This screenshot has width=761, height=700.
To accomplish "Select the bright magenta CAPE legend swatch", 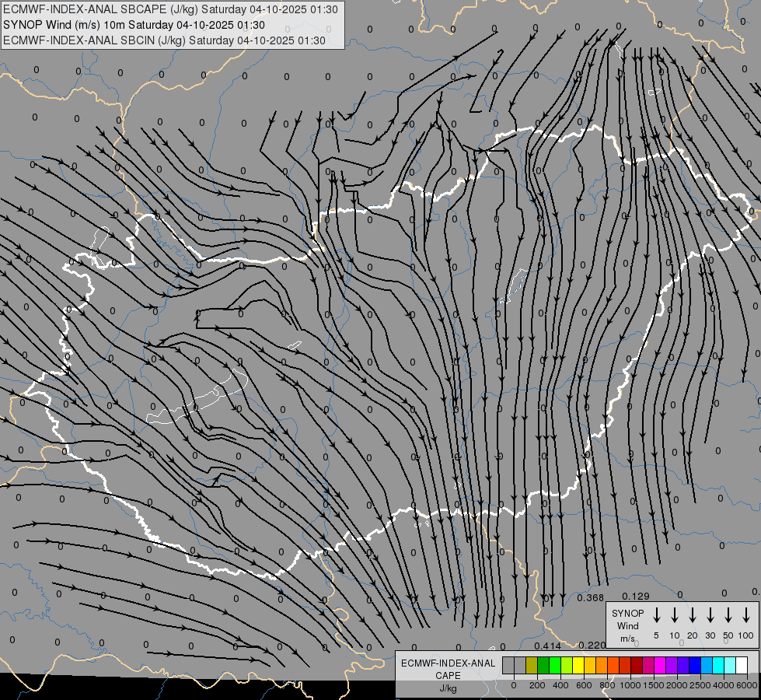I will click(660, 665).
